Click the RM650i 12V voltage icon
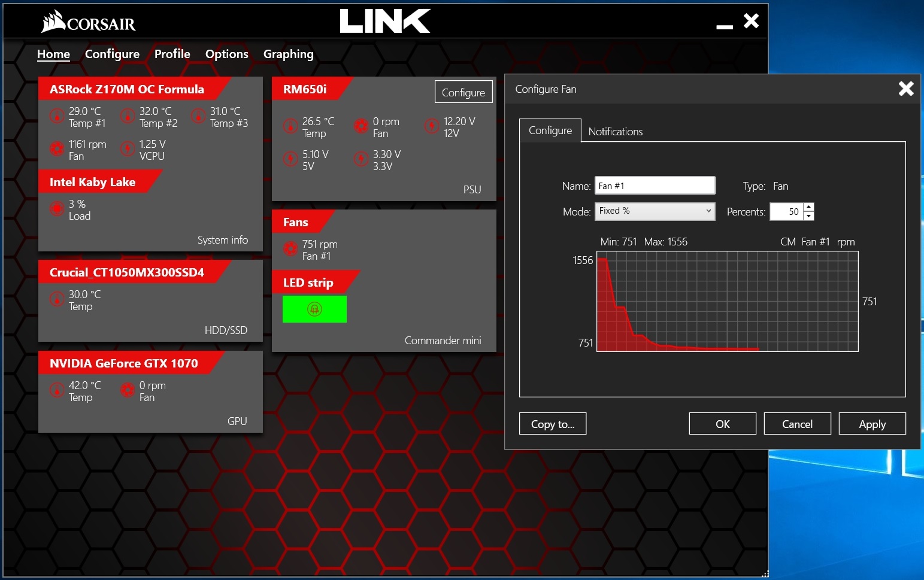 [432, 126]
